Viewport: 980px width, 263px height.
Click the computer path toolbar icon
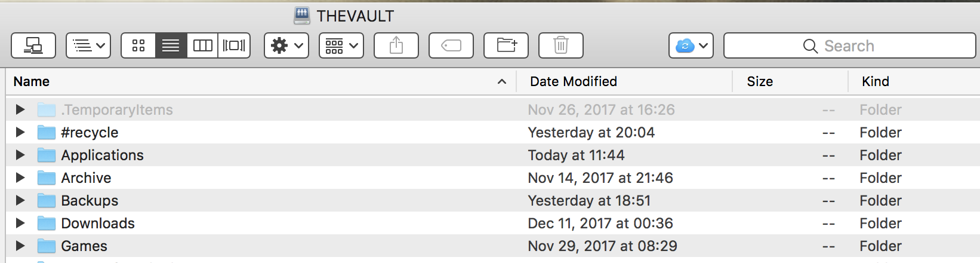(33, 45)
